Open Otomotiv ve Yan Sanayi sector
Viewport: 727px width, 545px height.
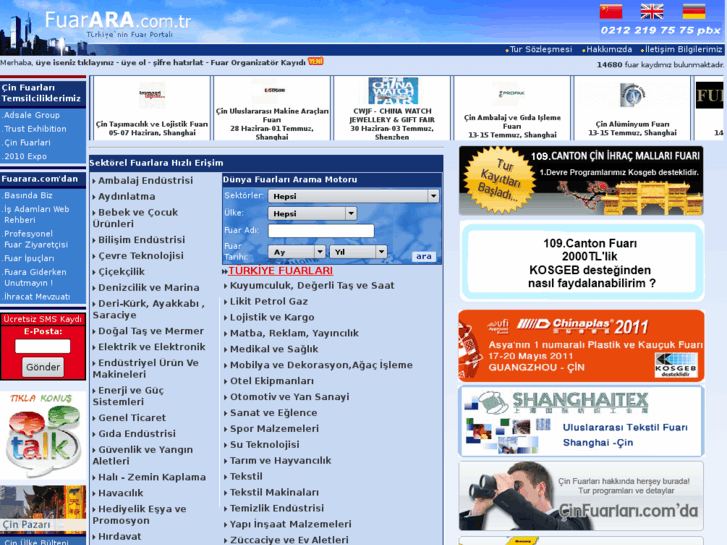tap(290, 397)
